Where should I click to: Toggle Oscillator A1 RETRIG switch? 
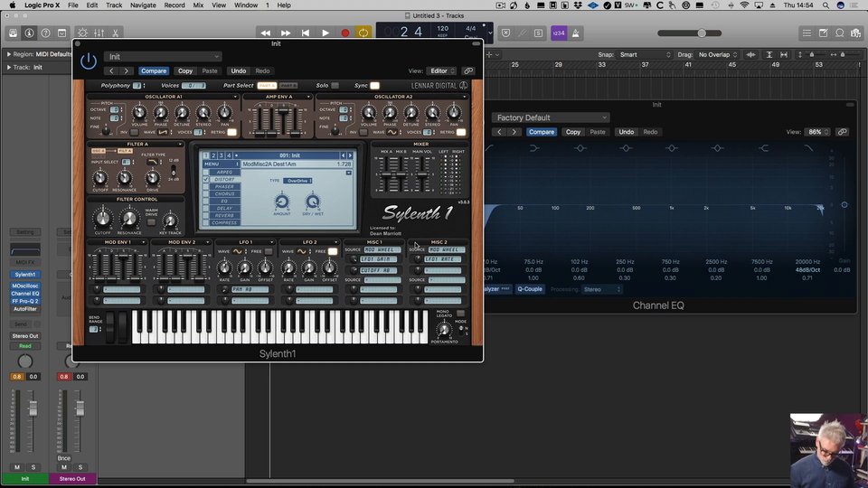(x=232, y=132)
